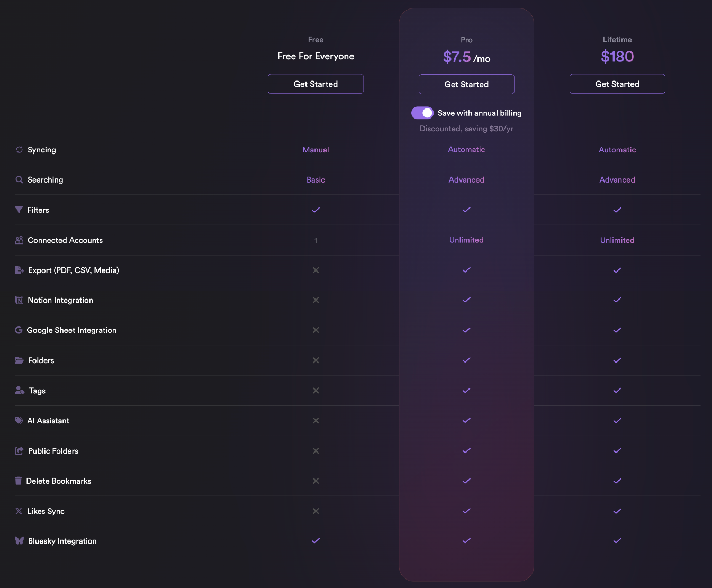This screenshot has height=588, width=712.
Task: Click the Connected Accounts people icon
Action: pos(19,240)
